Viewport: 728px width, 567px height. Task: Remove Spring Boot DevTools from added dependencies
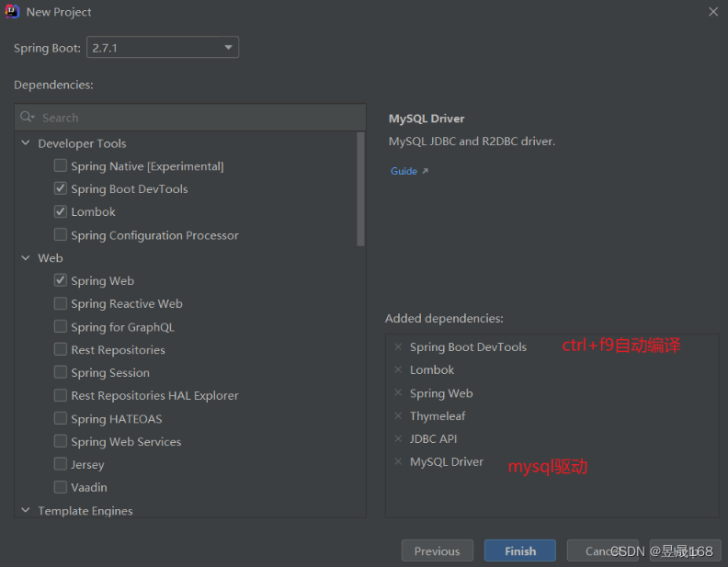coord(398,346)
